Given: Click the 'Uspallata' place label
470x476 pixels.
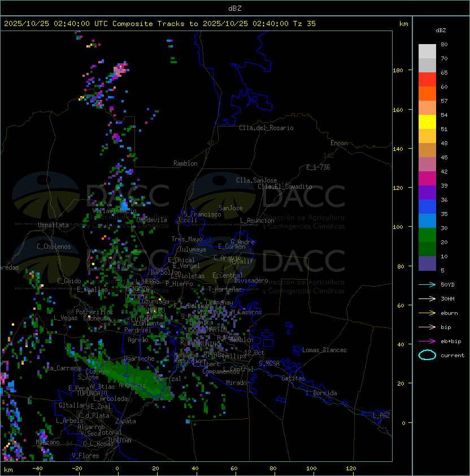Looking at the screenshot, I should pos(53,225).
